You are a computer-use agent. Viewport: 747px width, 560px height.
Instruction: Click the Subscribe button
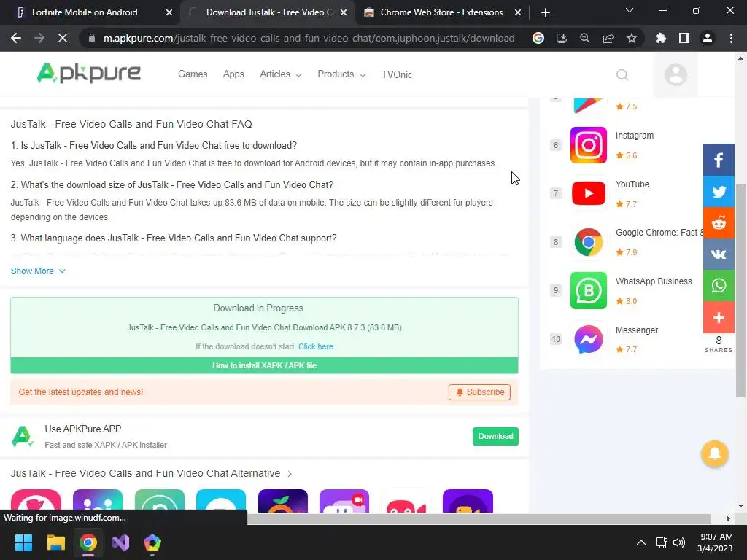[x=479, y=392]
